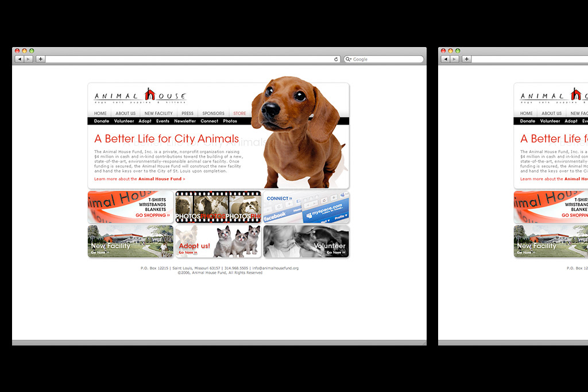Image resolution: width=588 pixels, height=392 pixels.
Task: Click the plus add-bookmark button in left browser
Action: 41,59
